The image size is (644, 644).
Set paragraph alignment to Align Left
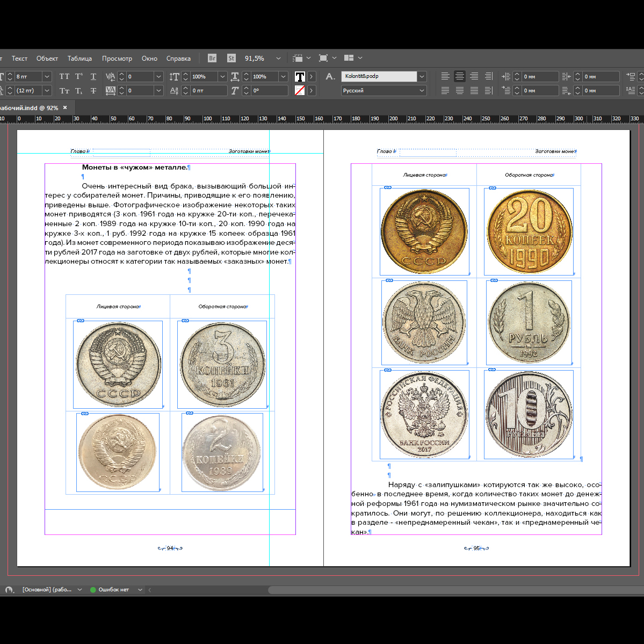445,76
